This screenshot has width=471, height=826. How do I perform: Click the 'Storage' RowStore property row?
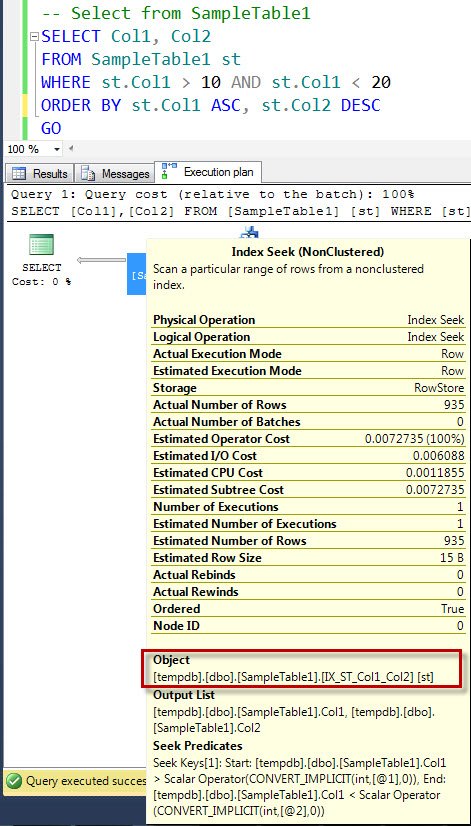click(x=309, y=388)
